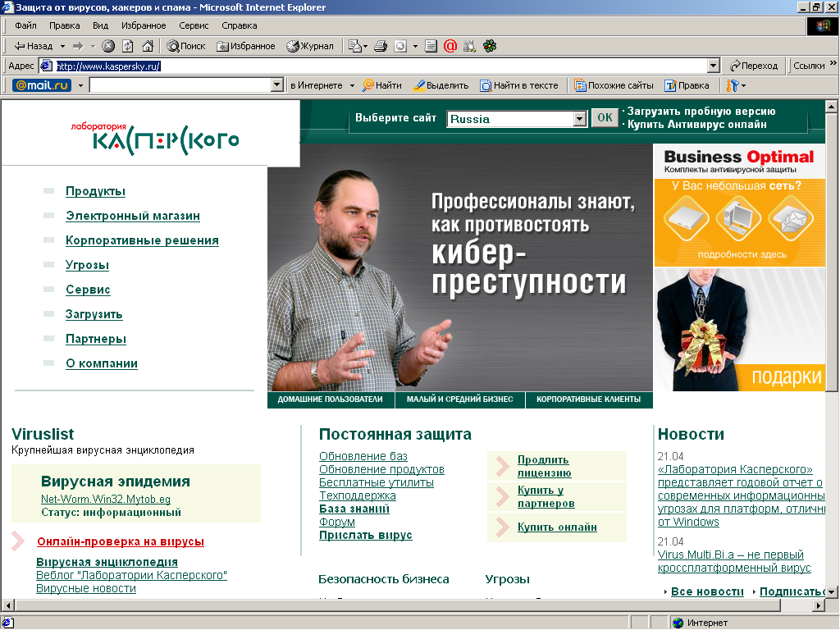Open the Правка menu
This screenshot has width=840, height=630.
point(64,25)
